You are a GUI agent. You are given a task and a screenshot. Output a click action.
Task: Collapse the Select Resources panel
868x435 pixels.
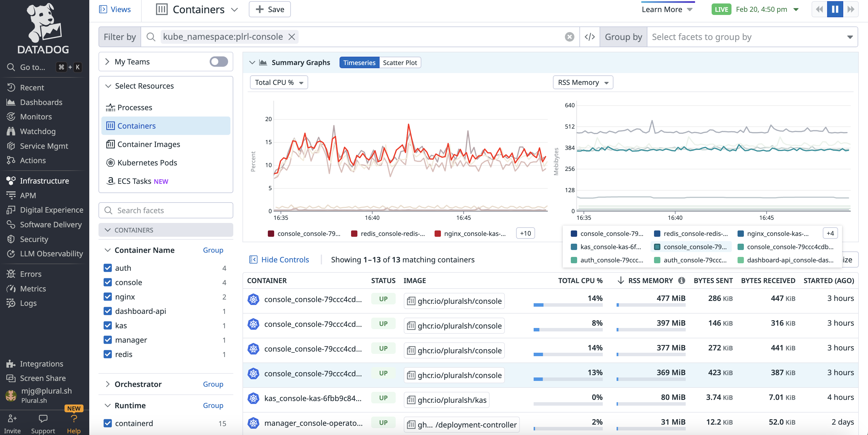(108, 86)
